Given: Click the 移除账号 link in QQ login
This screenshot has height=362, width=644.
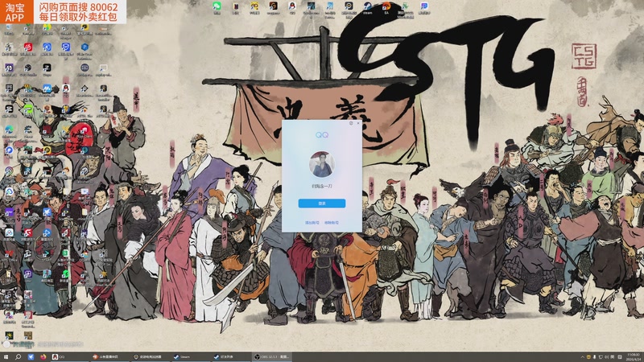Looking at the screenshot, I should point(332,223).
